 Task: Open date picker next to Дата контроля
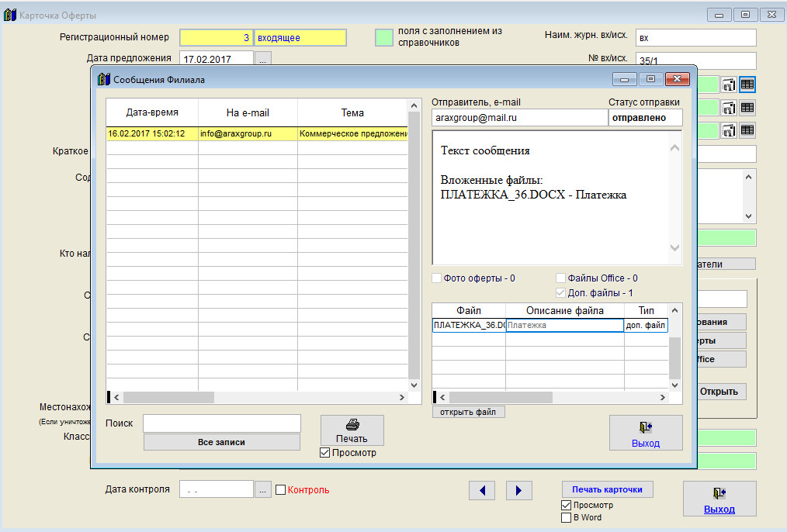coord(263,489)
